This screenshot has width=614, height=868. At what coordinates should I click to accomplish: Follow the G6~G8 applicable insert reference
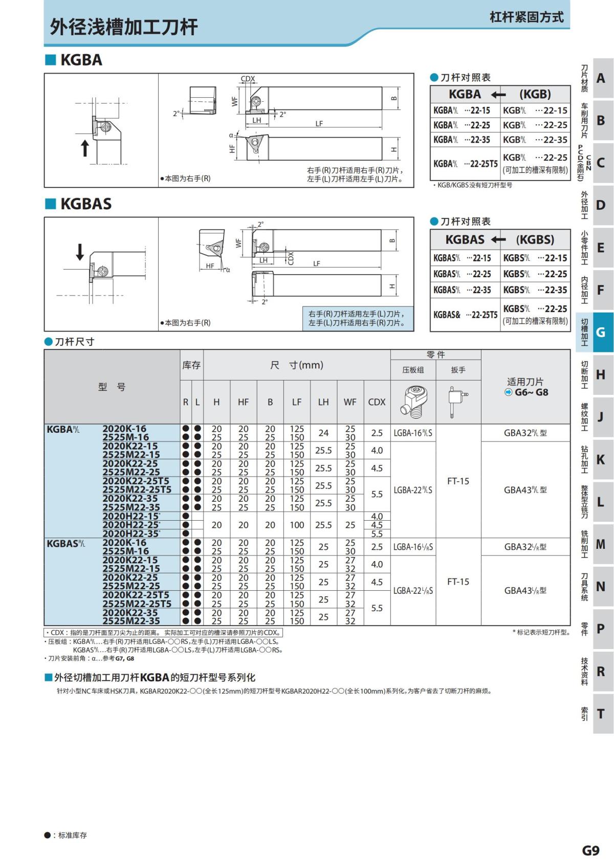[x=531, y=392]
